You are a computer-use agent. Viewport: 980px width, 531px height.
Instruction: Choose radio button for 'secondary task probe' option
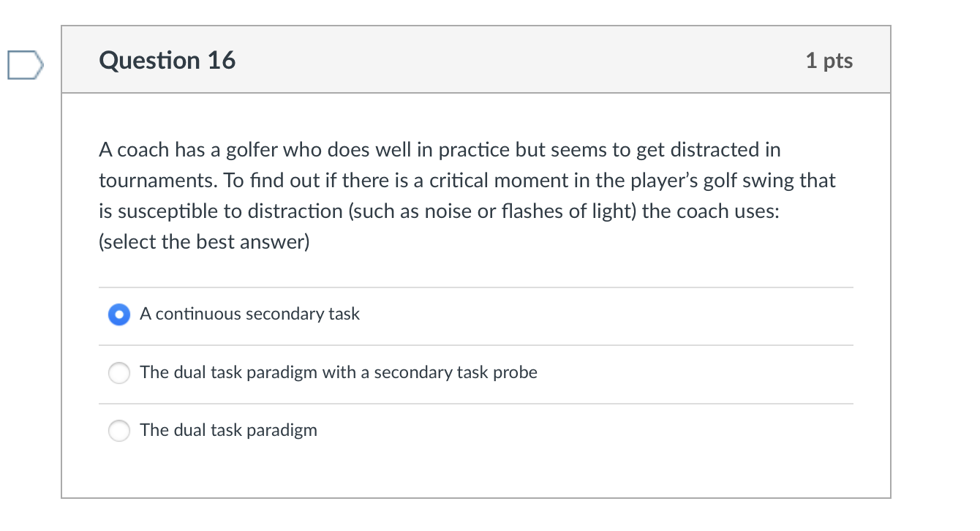click(x=118, y=373)
